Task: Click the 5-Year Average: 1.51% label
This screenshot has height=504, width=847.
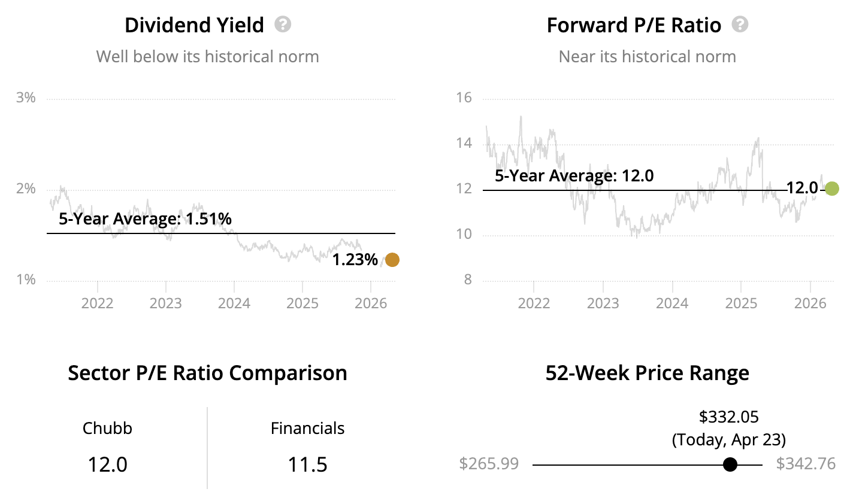Action: [x=145, y=219]
